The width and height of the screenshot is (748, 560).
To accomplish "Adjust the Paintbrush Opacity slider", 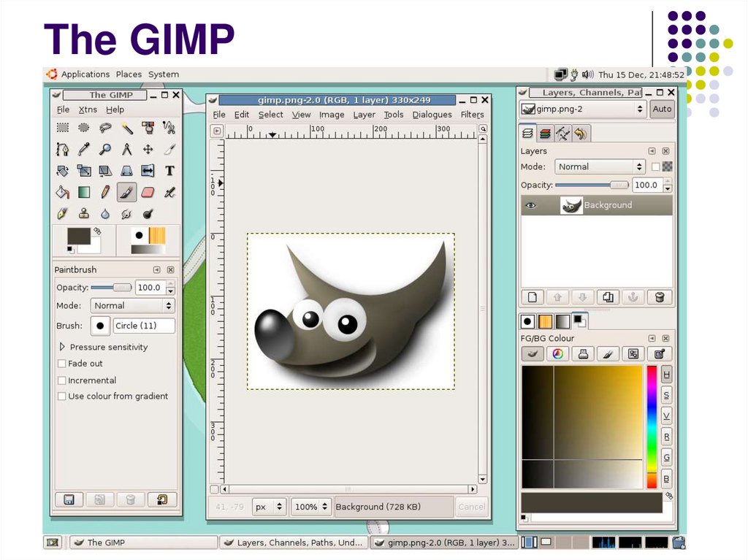I will [112, 287].
